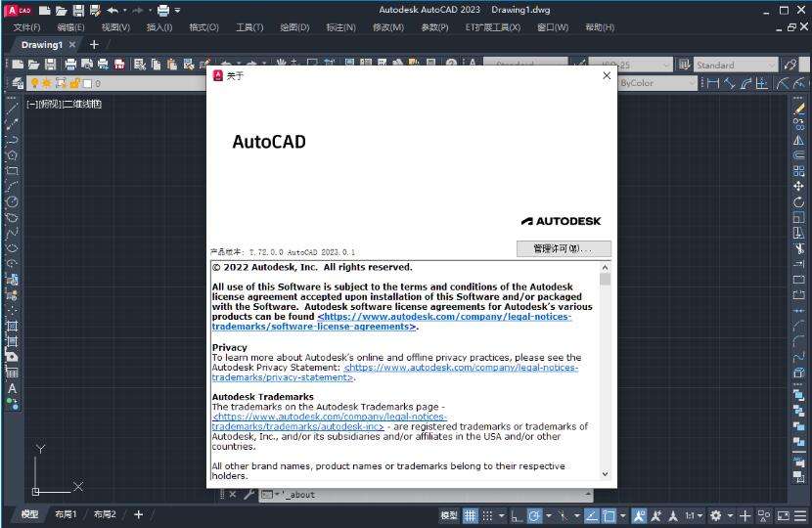Click the Save icon in quick access toolbar
The image size is (812, 528).
tap(77, 10)
